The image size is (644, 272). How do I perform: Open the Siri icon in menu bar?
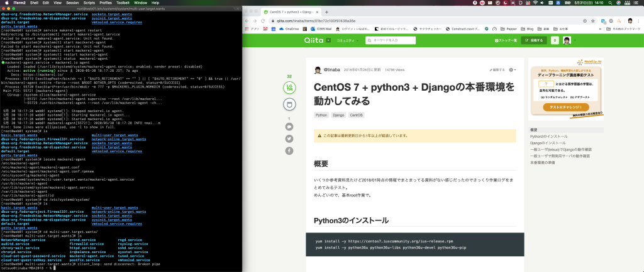(x=619, y=3)
